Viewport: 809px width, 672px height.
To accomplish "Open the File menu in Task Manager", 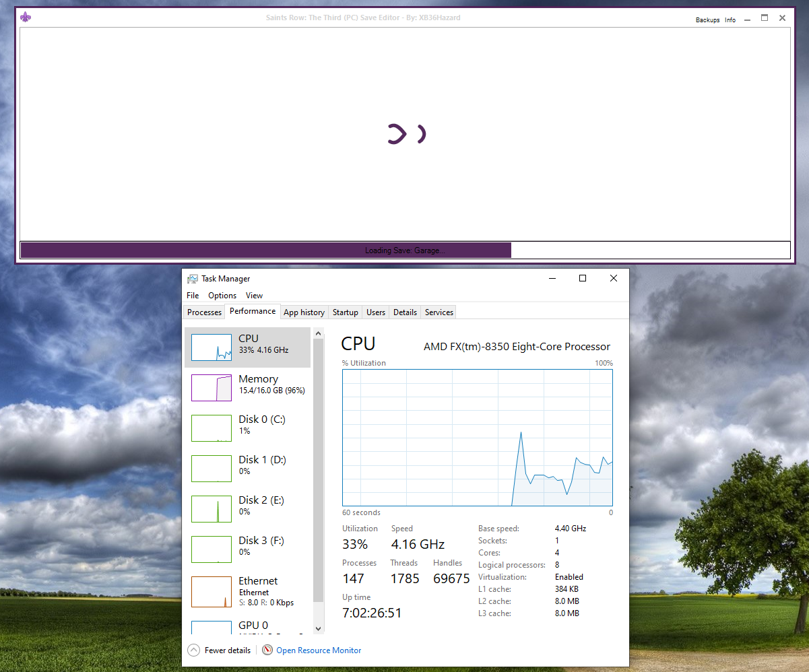I will [193, 296].
